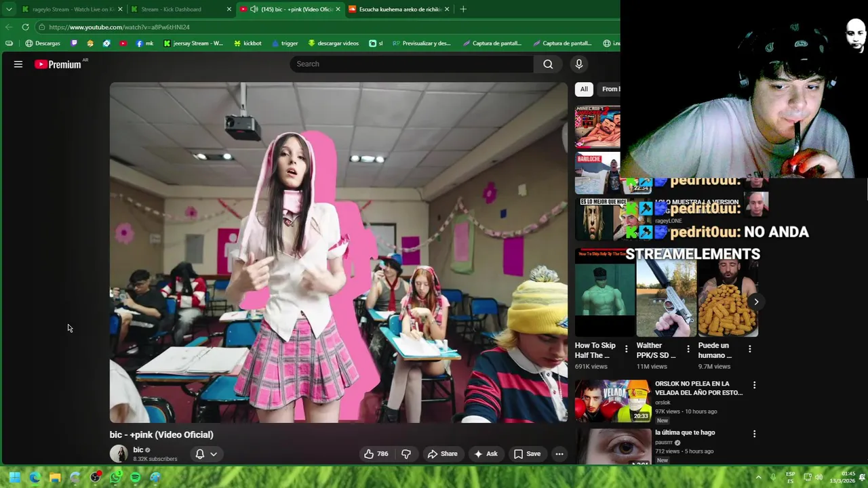Save the video to a playlist
This screenshot has height=488, width=868.
click(x=527, y=454)
